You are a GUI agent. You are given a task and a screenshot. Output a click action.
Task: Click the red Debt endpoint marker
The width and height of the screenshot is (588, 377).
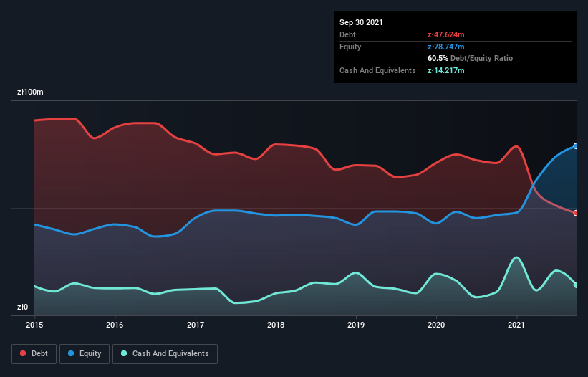[576, 213]
